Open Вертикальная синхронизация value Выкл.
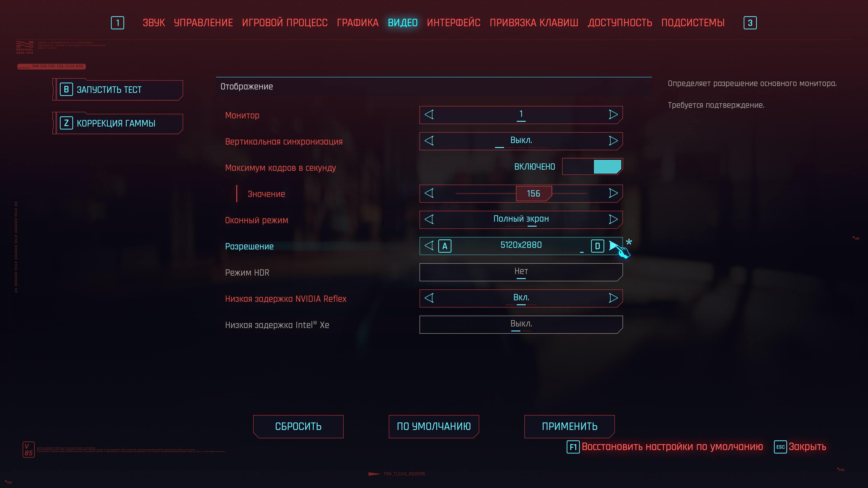Image resolution: width=868 pixels, height=488 pixels. click(521, 141)
